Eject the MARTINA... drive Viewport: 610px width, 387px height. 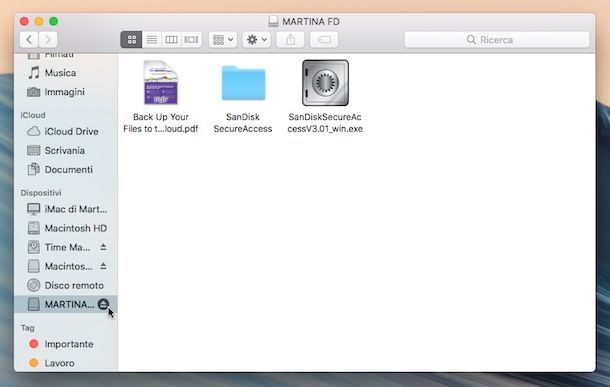[103, 304]
